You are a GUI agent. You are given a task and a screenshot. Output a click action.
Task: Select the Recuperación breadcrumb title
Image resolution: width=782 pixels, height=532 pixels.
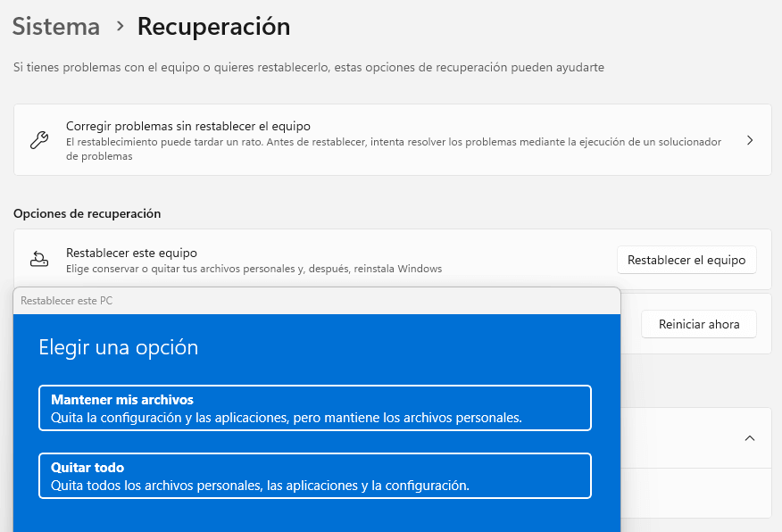click(x=213, y=27)
